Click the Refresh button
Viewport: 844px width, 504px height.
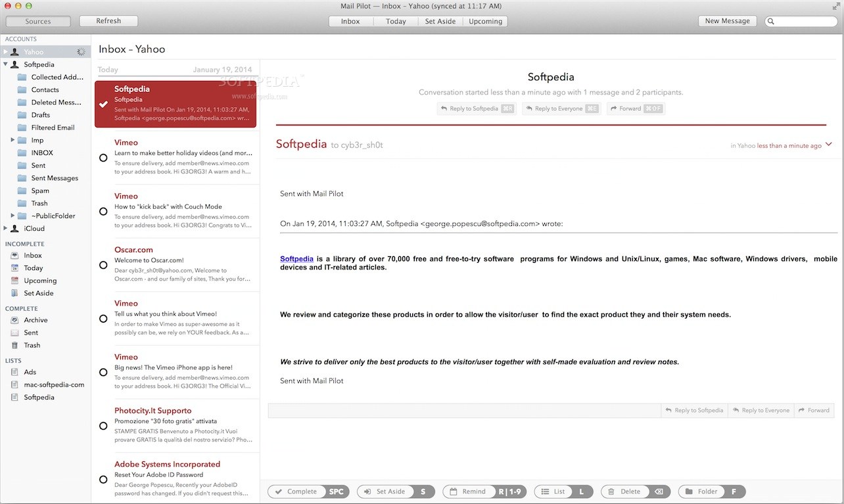(x=108, y=21)
